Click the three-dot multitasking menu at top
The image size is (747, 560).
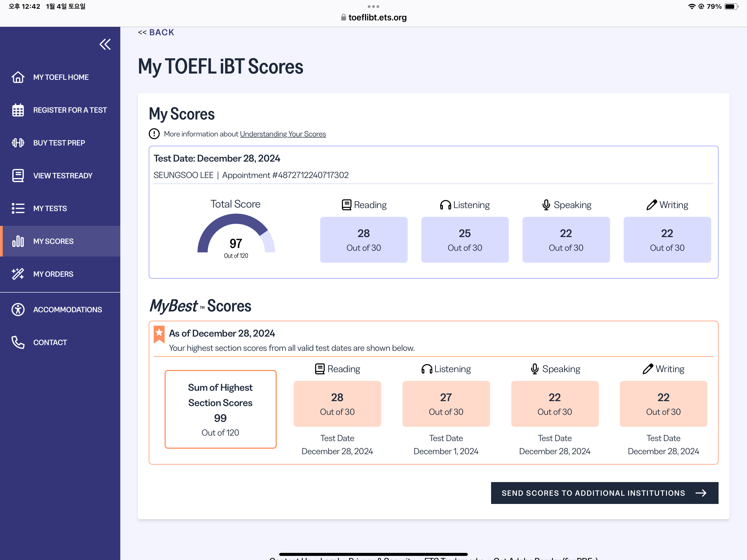tap(373, 6)
